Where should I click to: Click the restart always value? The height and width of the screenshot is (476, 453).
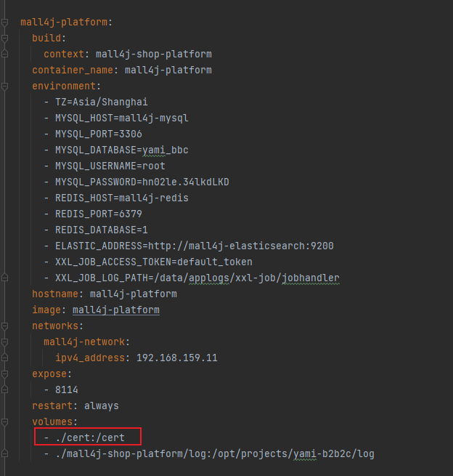click(x=101, y=406)
